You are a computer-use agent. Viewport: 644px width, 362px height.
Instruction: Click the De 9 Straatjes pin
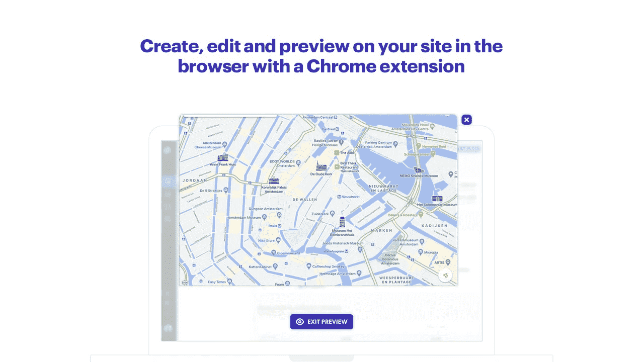tap(226, 190)
